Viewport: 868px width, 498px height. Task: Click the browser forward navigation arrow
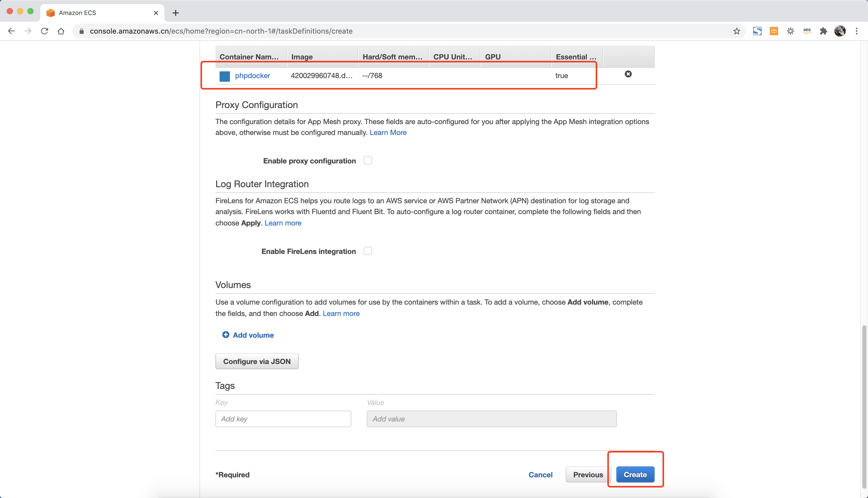[x=28, y=31]
